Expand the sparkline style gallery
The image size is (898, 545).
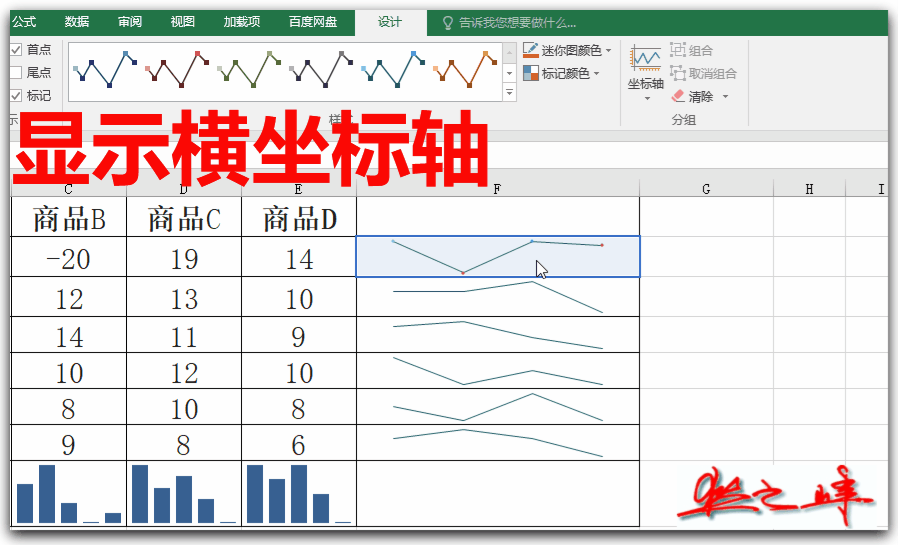tap(510, 92)
